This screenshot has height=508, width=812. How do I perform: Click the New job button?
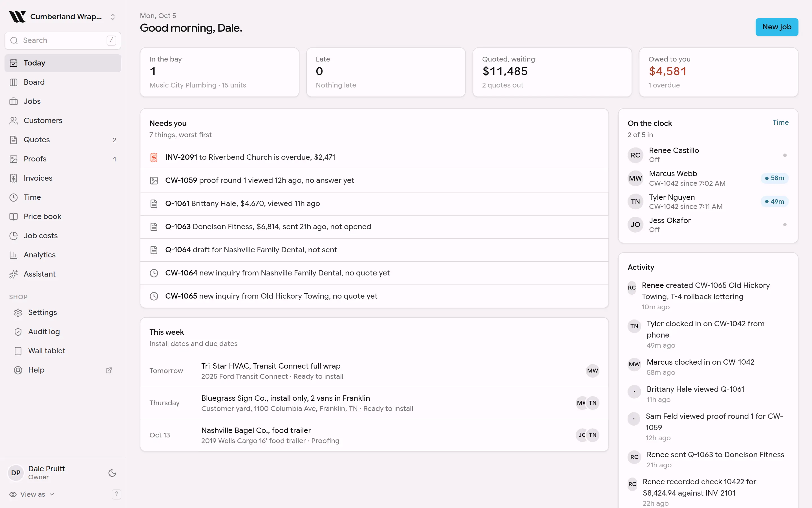[777, 27]
